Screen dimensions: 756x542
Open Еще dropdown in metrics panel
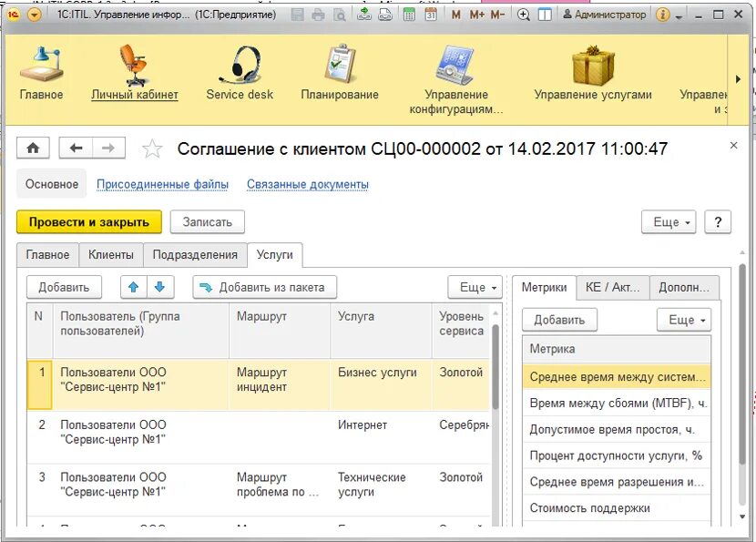684,320
